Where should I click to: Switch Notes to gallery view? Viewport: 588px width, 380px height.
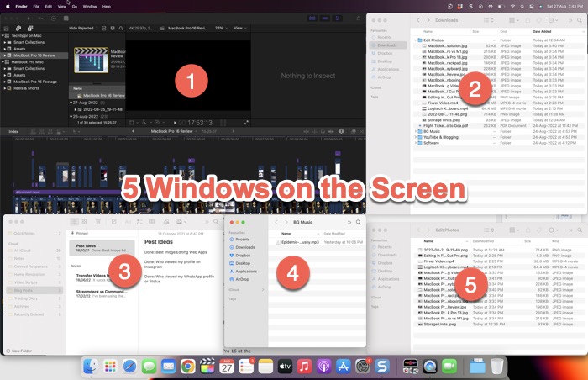(x=84, y=222)
